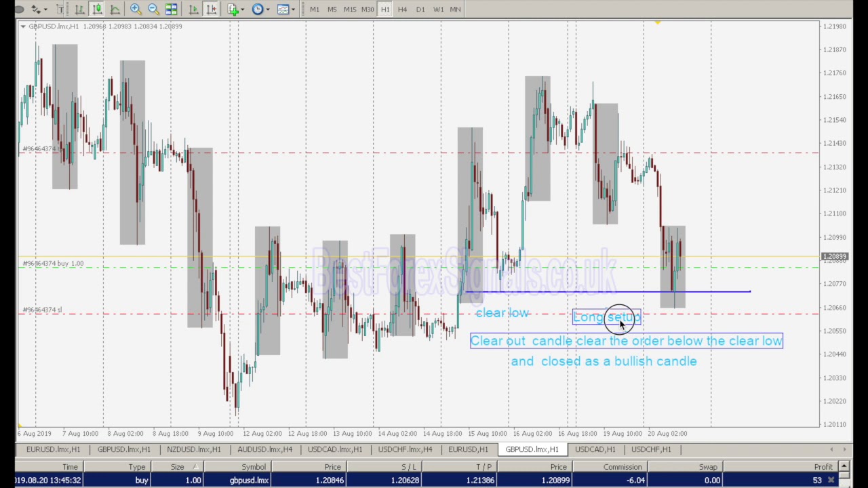Screen dimensions: 868x488
Task: Switch timeframe to MN
Action: (x=455, y=9)
